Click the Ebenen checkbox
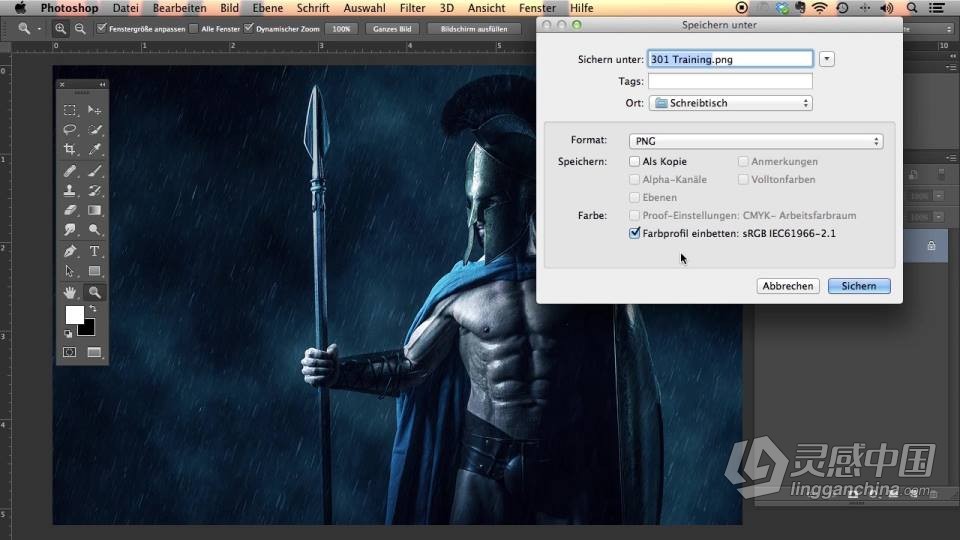Viewport: 960px width, 540px height. click(x=634, y=197)
